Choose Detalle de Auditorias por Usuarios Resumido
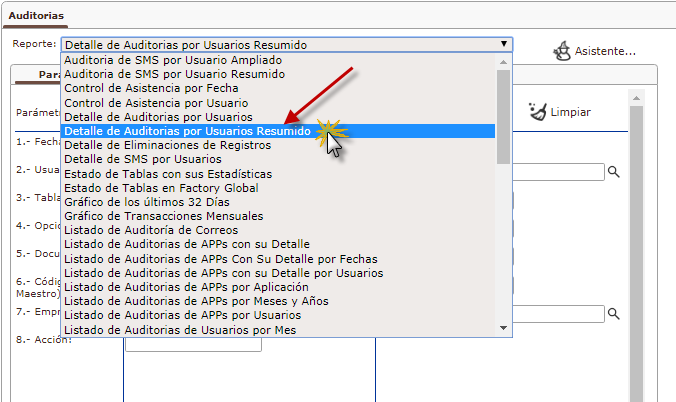The width and height of the screenshot is (676, 402). (x=187, y=131)
